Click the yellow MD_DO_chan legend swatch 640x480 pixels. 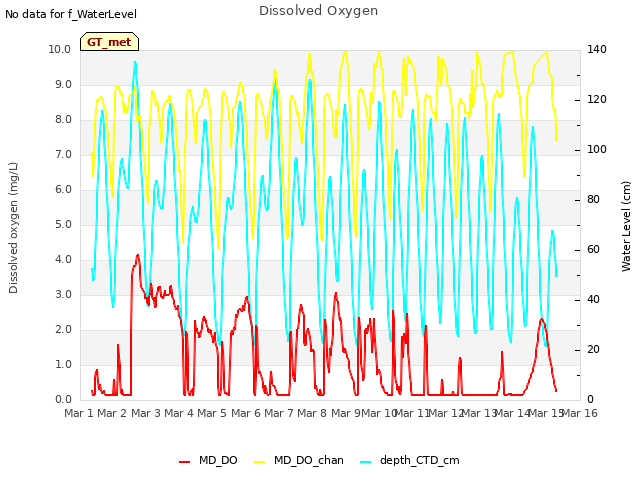click(260, 462)
